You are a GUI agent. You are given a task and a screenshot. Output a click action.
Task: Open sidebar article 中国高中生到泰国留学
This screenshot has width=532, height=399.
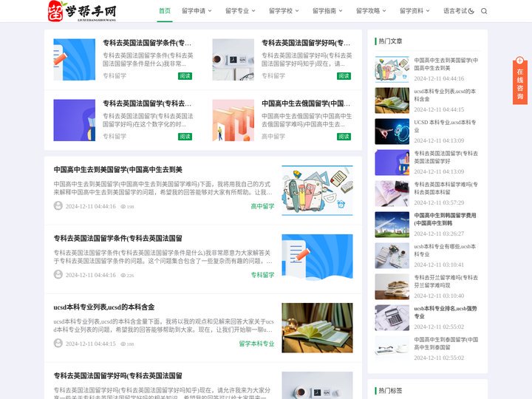coord(446,344)
